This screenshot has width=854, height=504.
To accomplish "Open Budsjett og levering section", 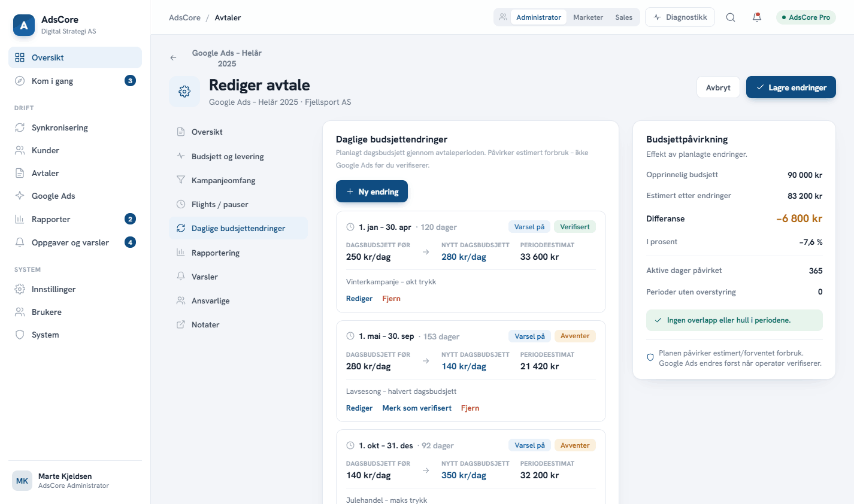I will pos(238,156).
